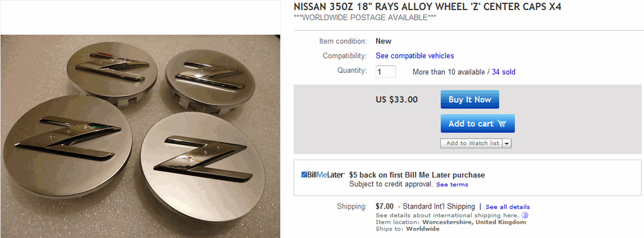The width and height of the screenshot is (644, 238).
Task: Click the top-left center cap in photo
Action: tap(112, 72)
